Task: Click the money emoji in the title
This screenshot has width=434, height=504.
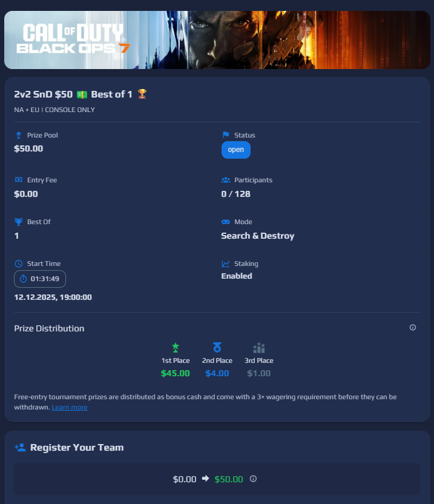Action: [82, 94]
